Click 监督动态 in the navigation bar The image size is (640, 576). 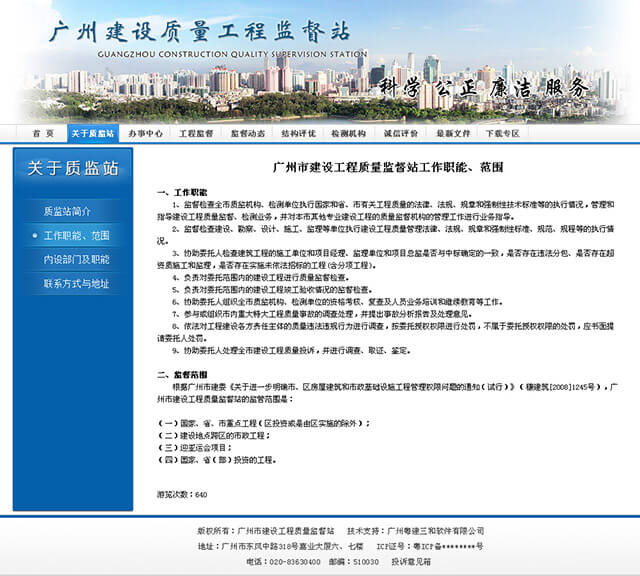[x=248, y=133]
